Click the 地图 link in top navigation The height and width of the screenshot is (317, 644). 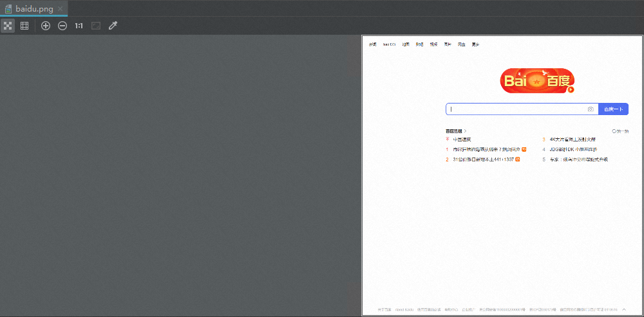coord(406,44)
